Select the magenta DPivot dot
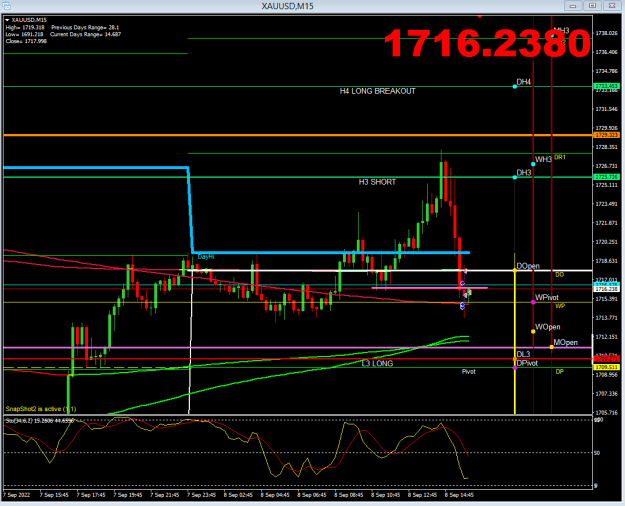This screenshot has width=625, height=506. pos(515,368)
